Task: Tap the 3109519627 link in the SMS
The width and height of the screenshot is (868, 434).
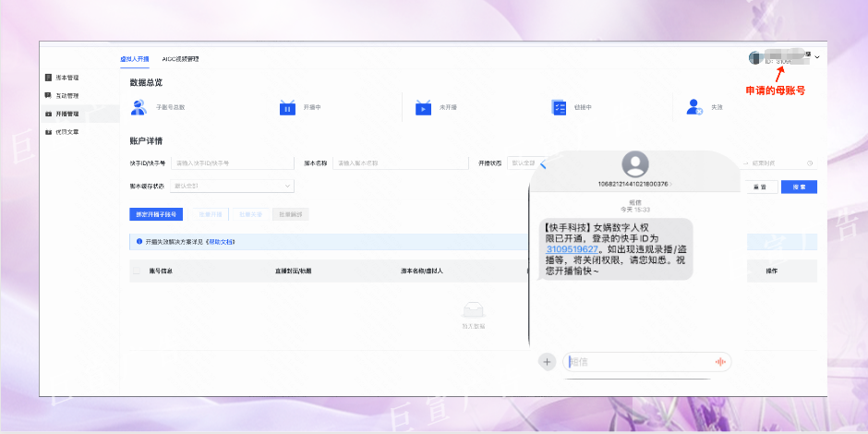Action: coord(572,249)
